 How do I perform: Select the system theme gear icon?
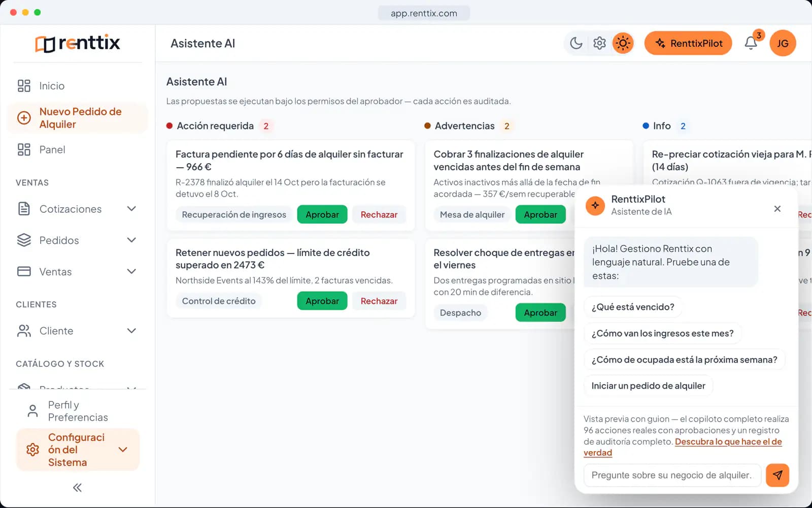pos(599,43)
